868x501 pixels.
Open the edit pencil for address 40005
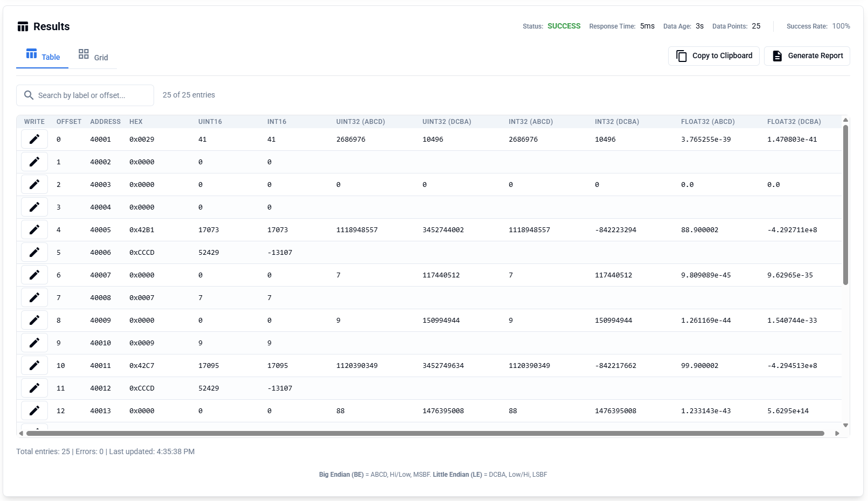pos(34,229)
